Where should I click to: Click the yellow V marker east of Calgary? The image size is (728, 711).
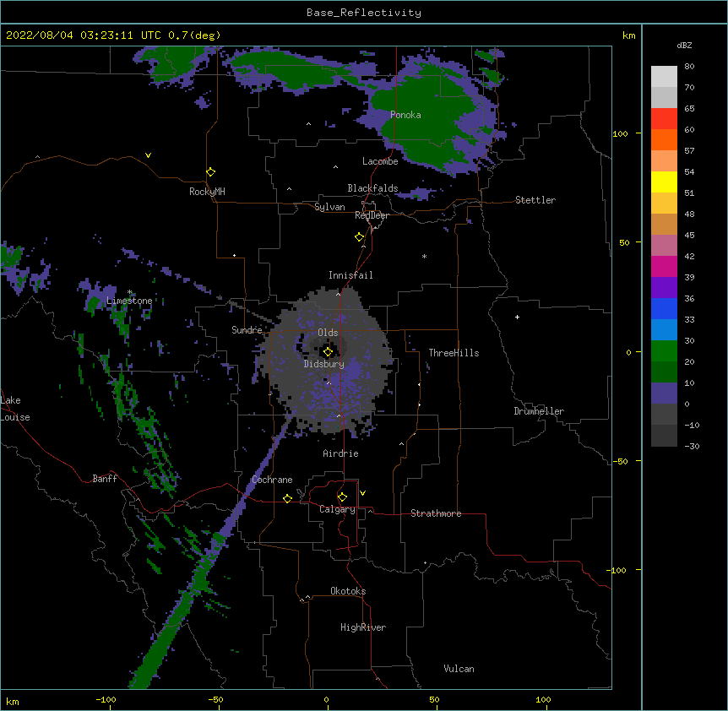pos(362,493)
